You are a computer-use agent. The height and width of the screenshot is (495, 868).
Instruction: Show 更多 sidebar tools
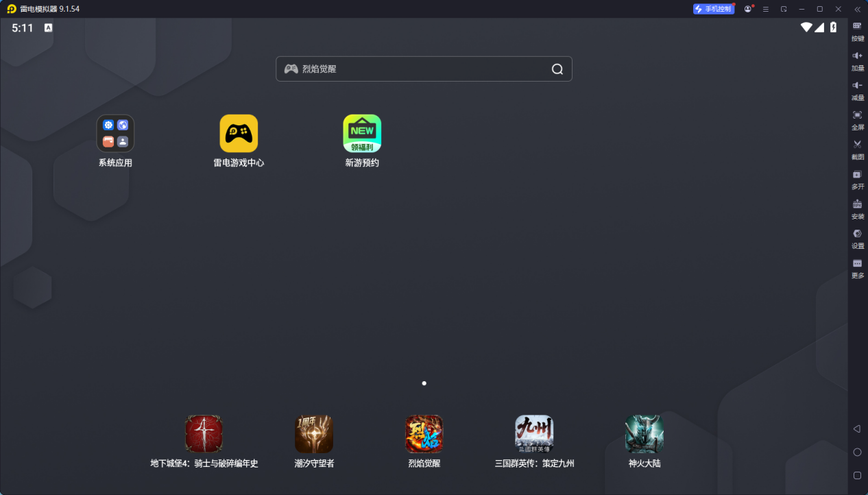click(857, 268)
